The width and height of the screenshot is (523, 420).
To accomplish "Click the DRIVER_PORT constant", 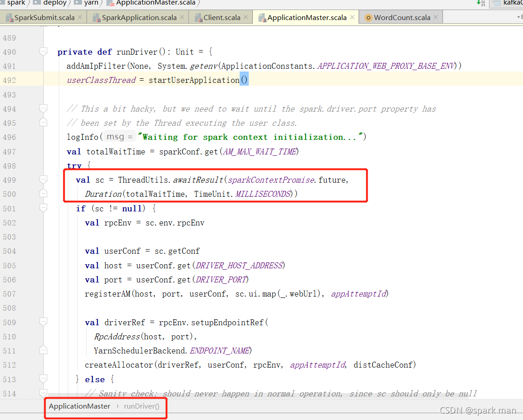I will click(x=221, y=280).
